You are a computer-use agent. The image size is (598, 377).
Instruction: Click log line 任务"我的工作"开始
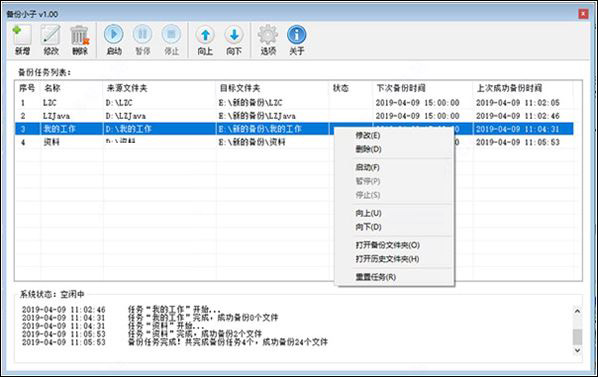[x=174, y=309]
